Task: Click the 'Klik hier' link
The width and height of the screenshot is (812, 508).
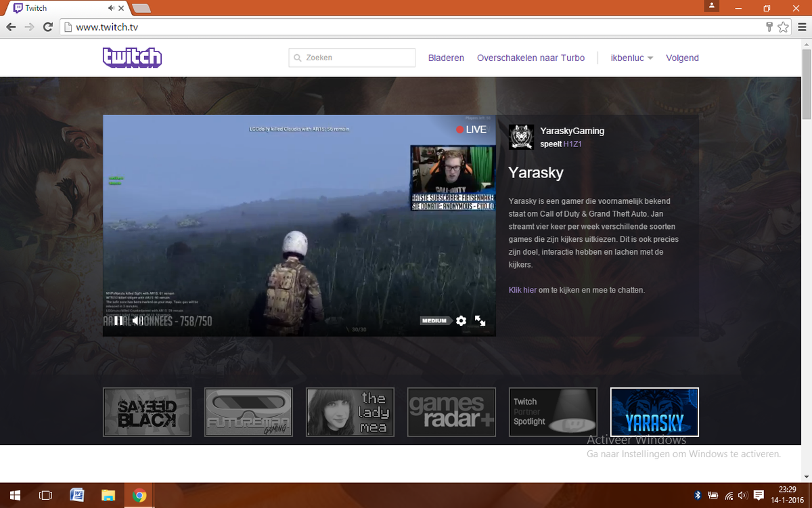Action: point(522,290)
